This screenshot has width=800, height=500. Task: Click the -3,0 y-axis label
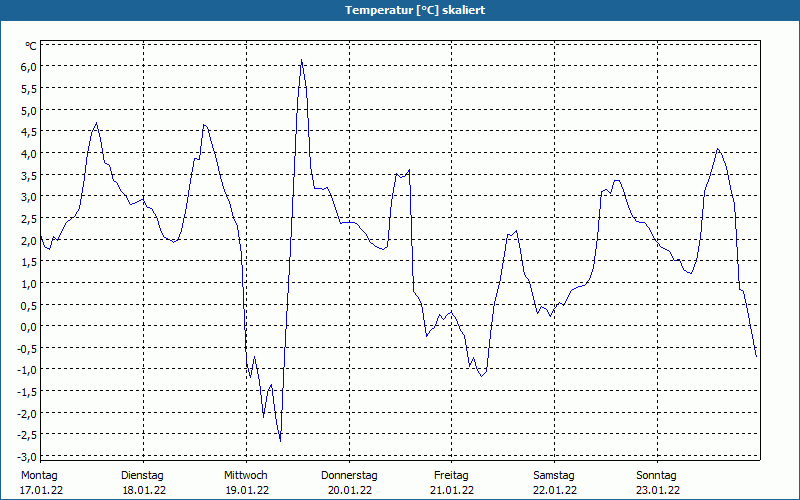point(27,457)
